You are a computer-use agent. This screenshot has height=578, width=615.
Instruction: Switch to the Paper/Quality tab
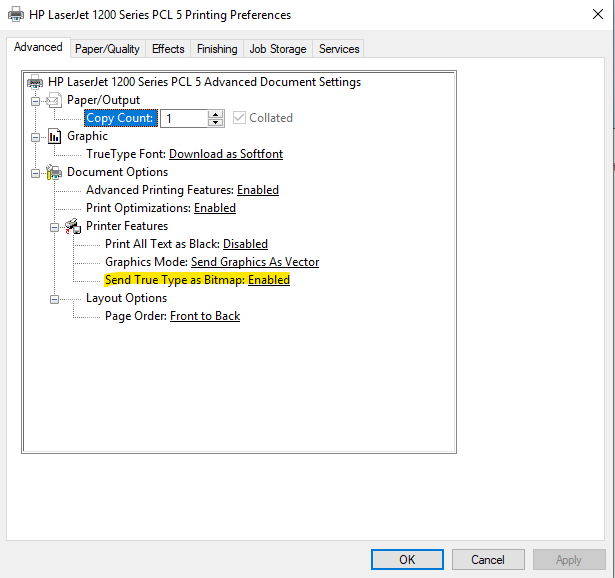pos(107,49)
